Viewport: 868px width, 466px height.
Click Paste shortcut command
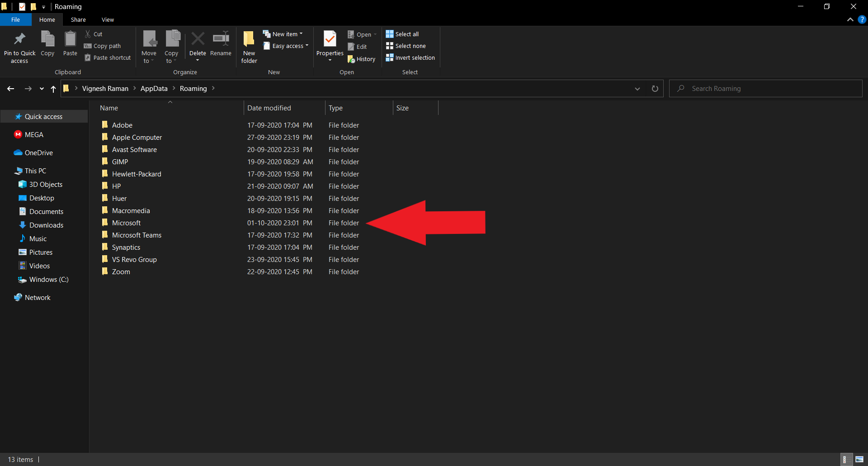coord(108,57)
